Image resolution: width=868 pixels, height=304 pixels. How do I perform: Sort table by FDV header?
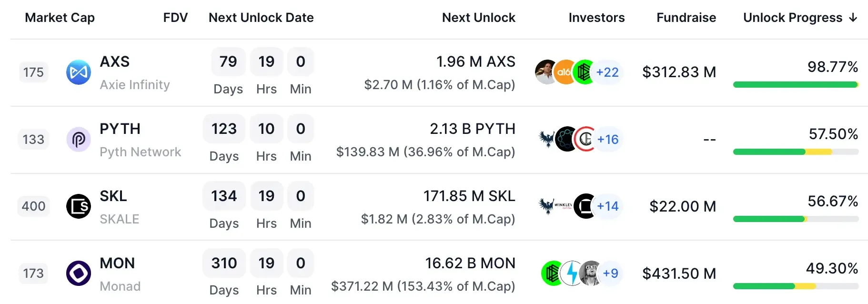click(175, 18)
